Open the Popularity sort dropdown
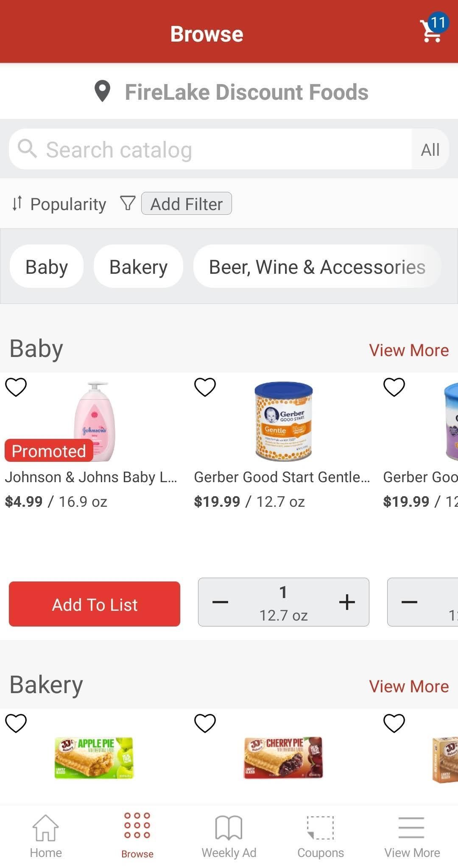The image size is (458, 868). pos(59,204)
